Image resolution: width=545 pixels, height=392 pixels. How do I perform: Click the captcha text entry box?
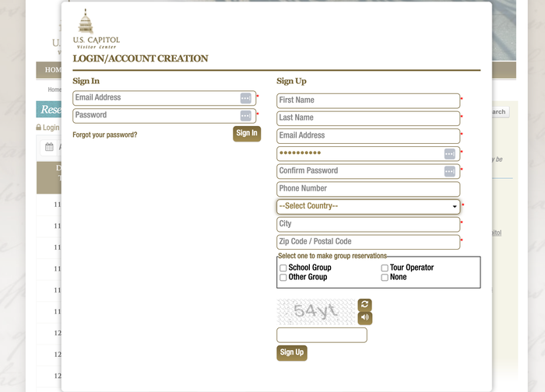coord(322,335)
